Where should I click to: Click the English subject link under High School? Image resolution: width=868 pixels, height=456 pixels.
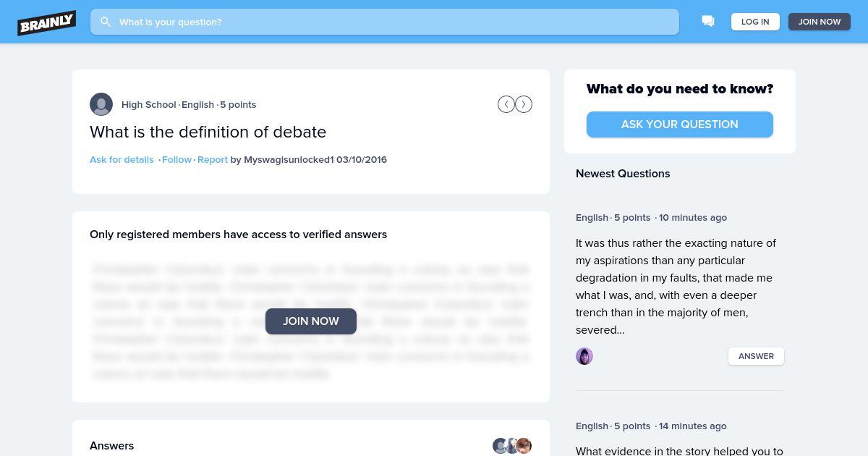click(x=197, y=104)
